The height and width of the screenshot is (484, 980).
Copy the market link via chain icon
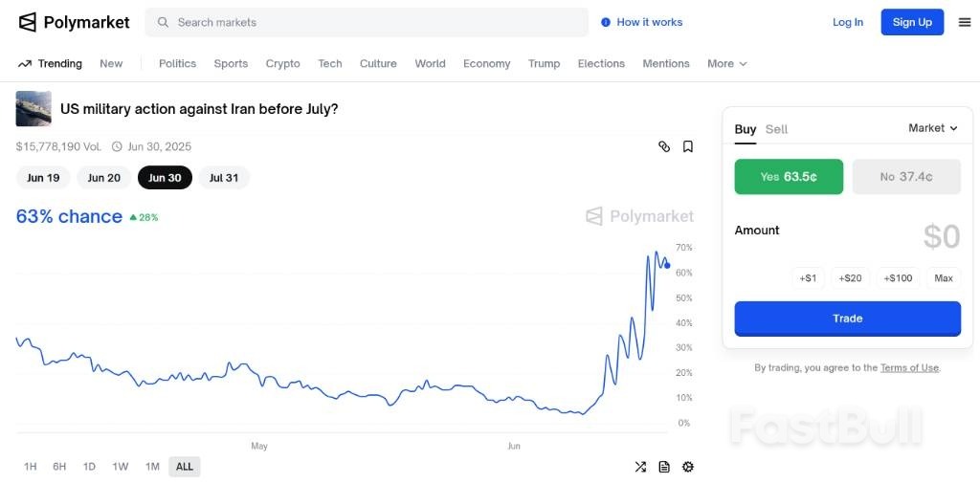pyautogui.click(x=664, y=146)
